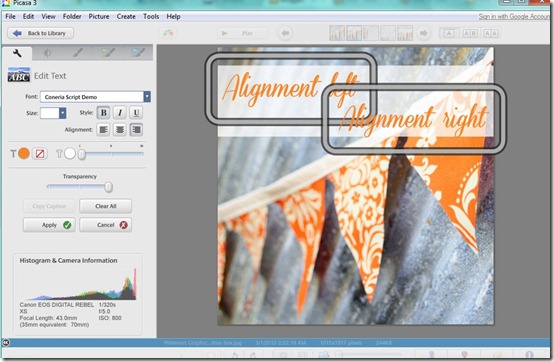Screen dimensions: 554x362
Task: Open the wrench basic fixes tab
Action: point(17,53)
